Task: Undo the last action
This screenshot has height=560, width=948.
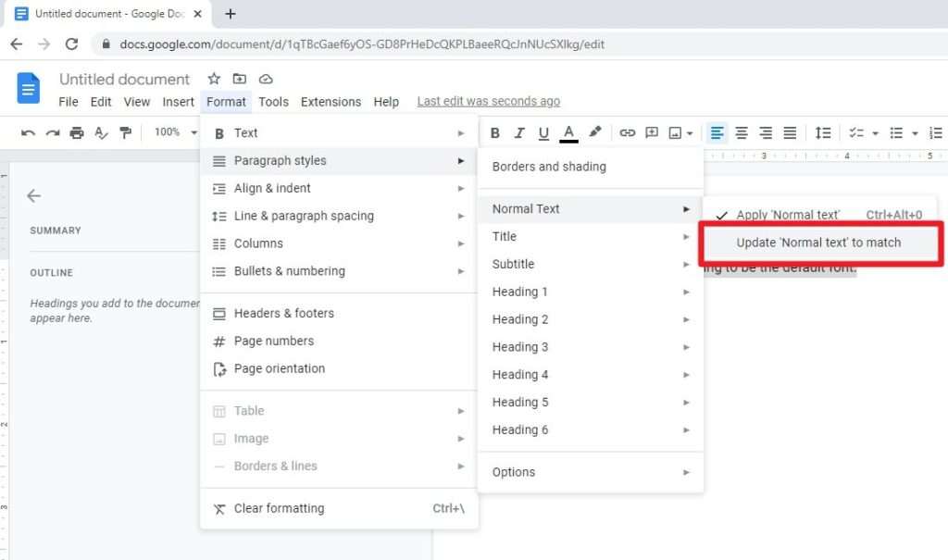Action: (x=28, y=132)
